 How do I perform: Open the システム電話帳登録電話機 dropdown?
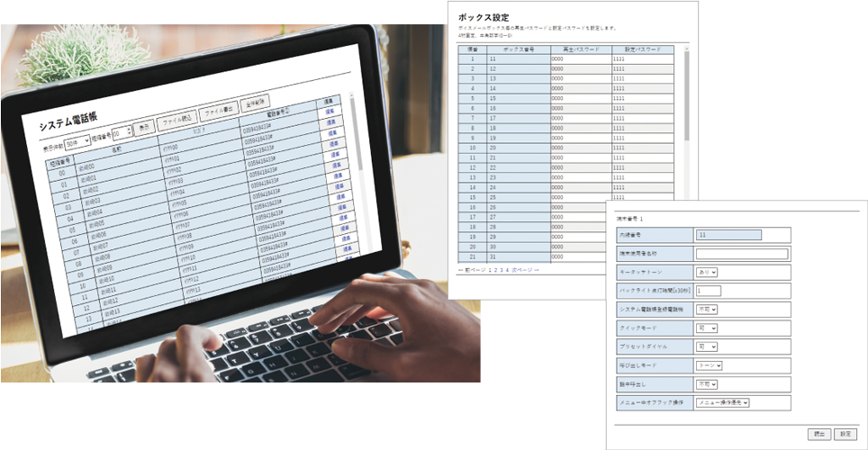click(706, 310)
